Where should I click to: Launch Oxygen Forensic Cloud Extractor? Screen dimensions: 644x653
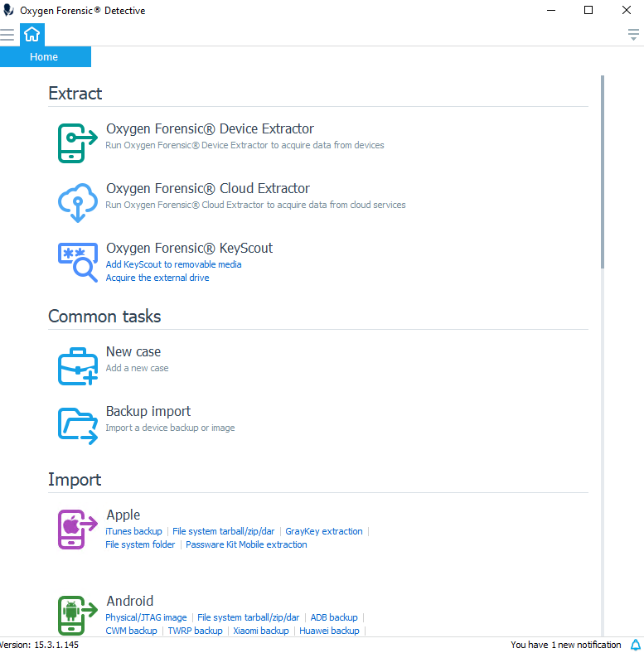point(208,188)
